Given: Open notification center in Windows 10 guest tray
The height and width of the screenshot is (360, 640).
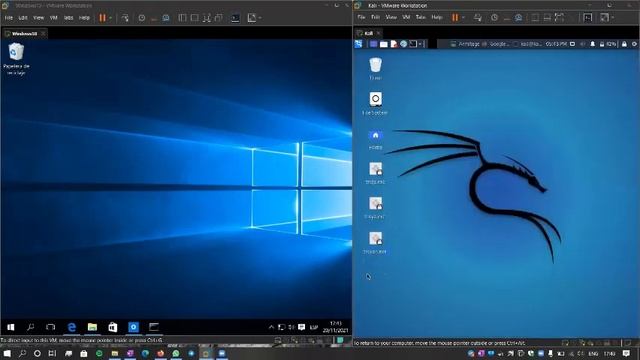Looking at the screenshot, I should pos(302,327).
